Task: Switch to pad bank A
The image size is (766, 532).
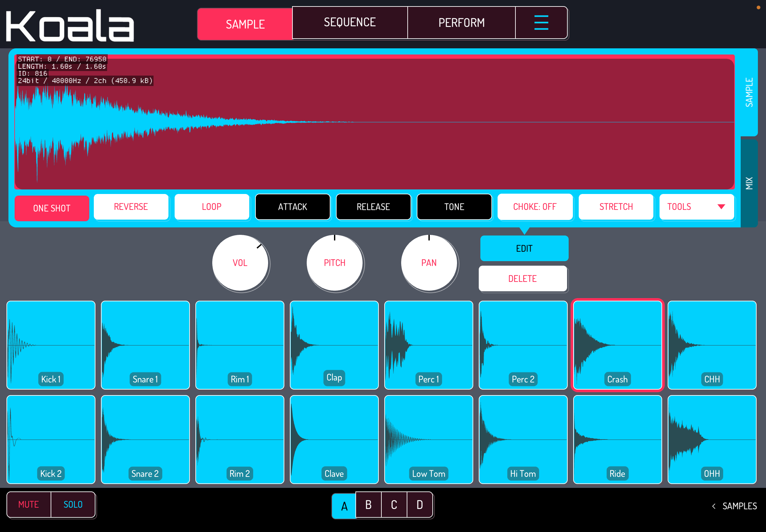Action: pos(344,506)
